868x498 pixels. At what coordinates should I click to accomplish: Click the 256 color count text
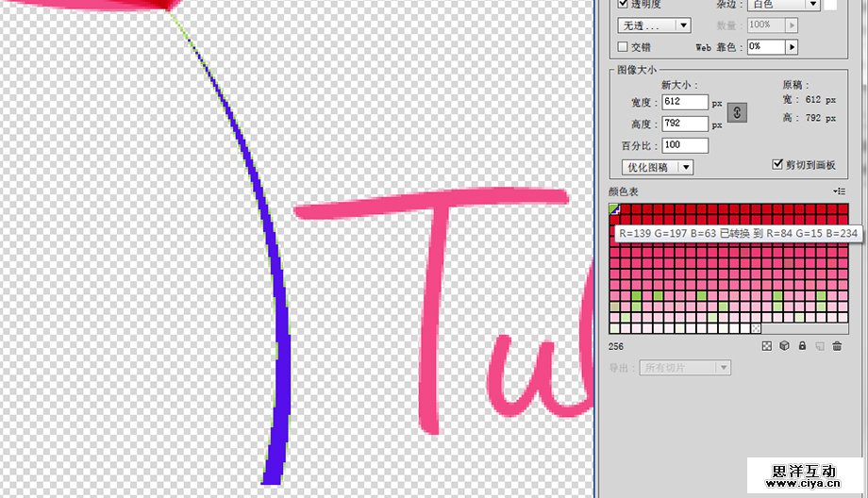615,346
